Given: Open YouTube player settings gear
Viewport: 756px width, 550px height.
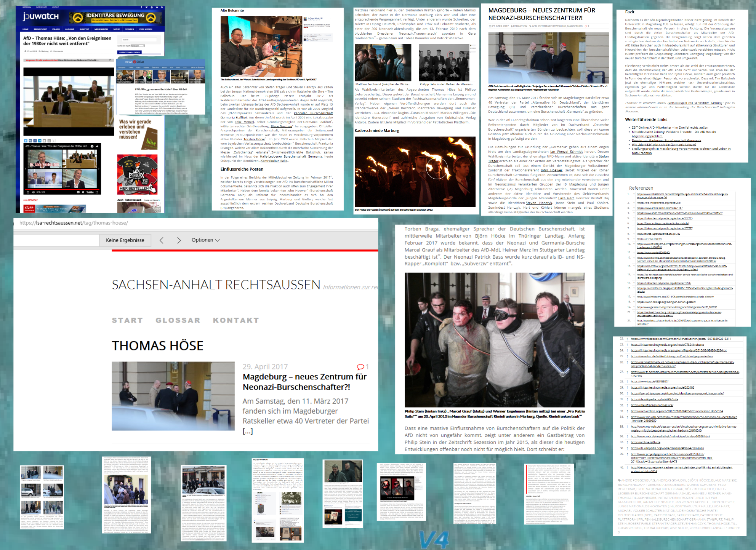Looking at the screenshot, I should click(83, 192).
